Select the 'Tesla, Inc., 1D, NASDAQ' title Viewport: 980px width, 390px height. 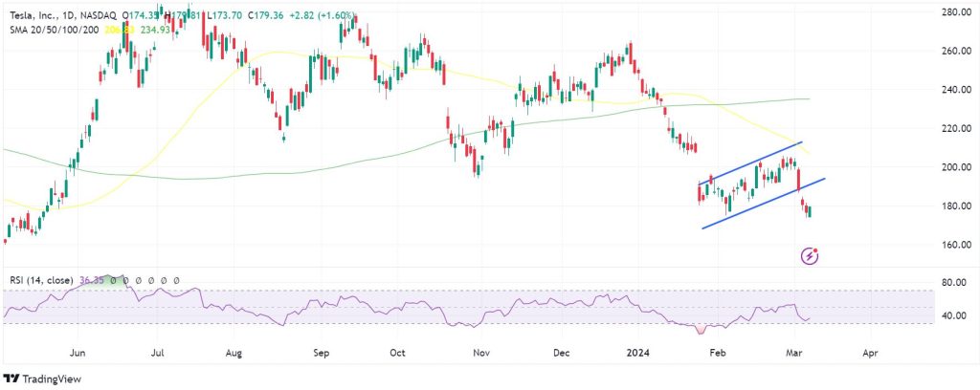(62, 15)
